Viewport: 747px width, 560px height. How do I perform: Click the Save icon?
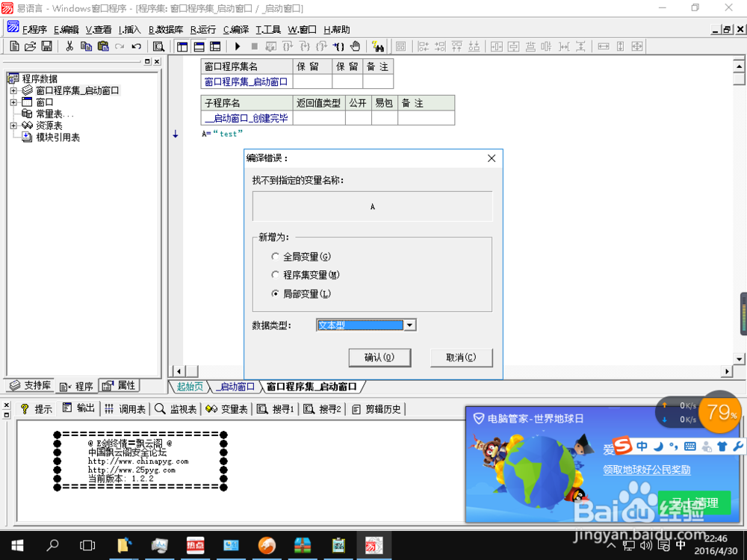[x=46, y=46]
